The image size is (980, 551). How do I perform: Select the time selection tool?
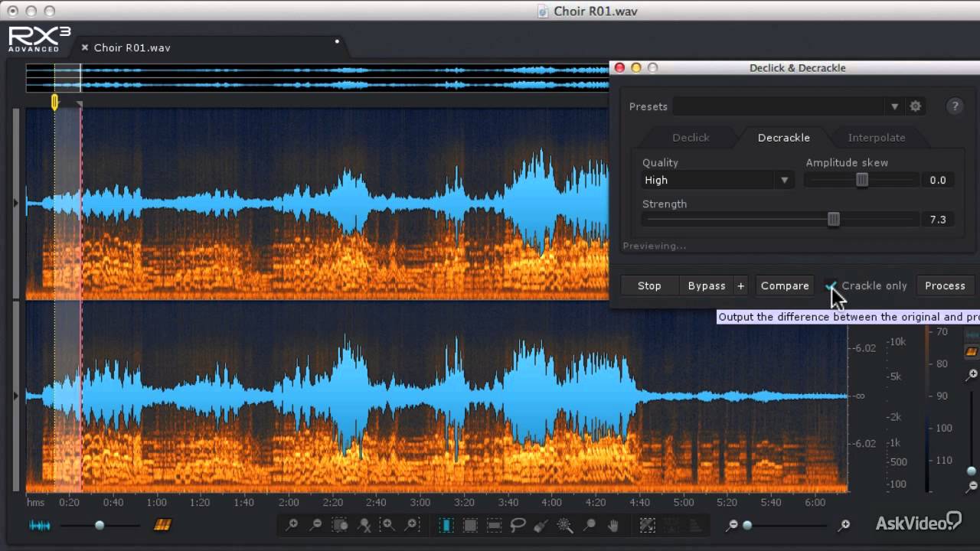coord(446,525)
